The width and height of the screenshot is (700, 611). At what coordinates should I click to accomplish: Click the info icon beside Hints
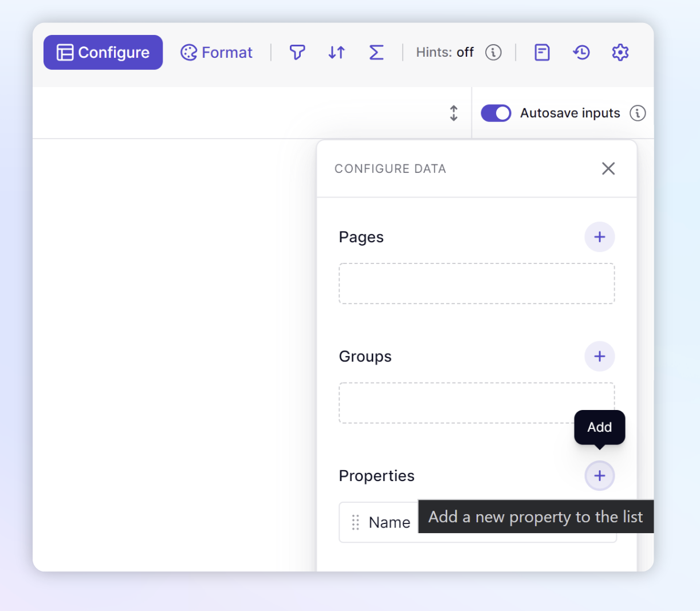click(493, 52)
